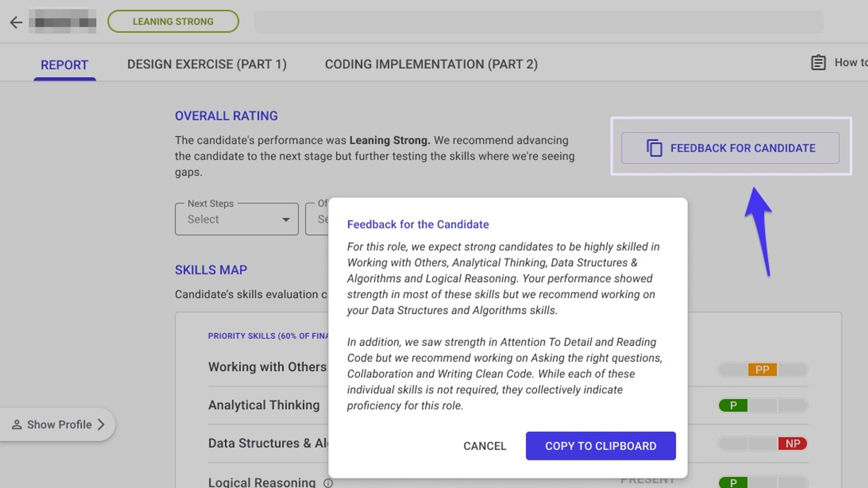The image size is (868, 488).
Task: Expand Priority Skills section details
Action: pos(268,335)
